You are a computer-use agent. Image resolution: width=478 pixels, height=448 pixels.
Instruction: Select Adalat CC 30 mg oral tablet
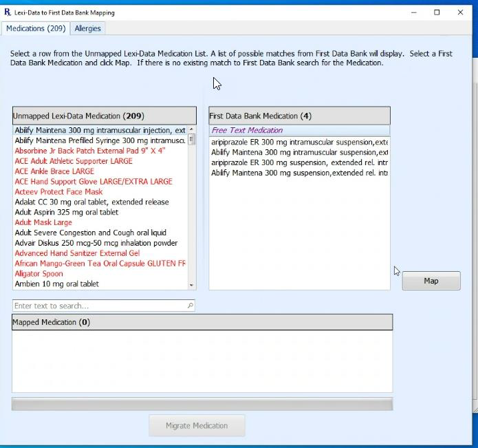pyautogui.click(x=91, y=202)
